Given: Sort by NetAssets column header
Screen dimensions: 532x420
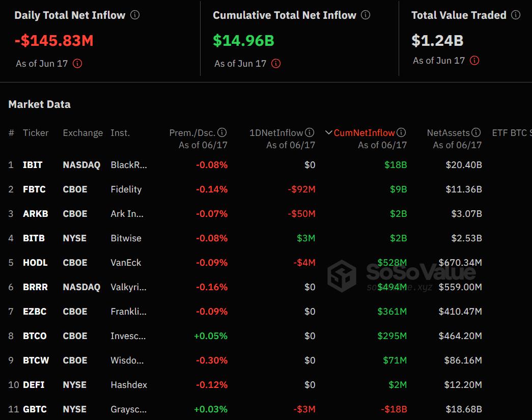Looking at the screenshot, I should tap(448, 133).
